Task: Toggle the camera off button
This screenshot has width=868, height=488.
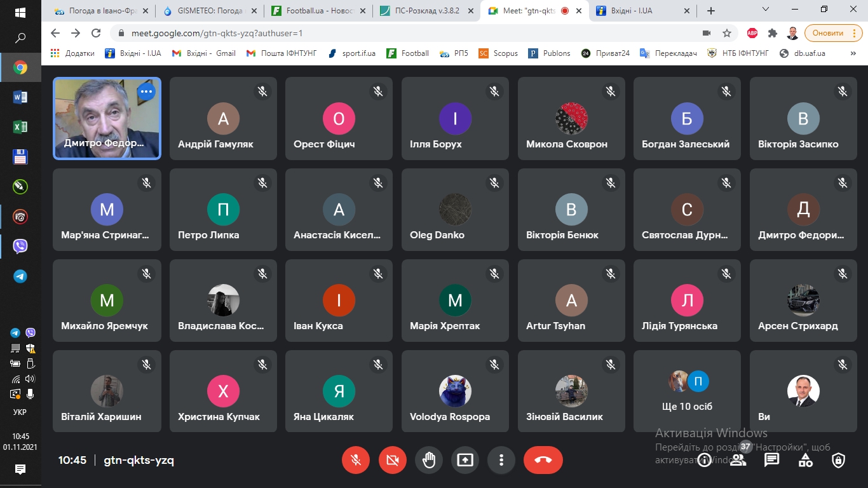Action: pyautogui.click(x=392, y=460)
